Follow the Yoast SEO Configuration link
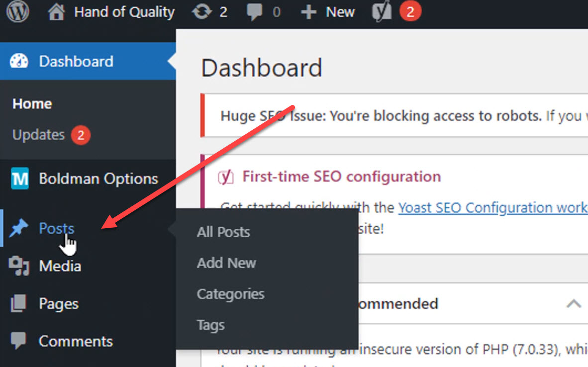This screenshot has height=367, width=588. [493, 208]
